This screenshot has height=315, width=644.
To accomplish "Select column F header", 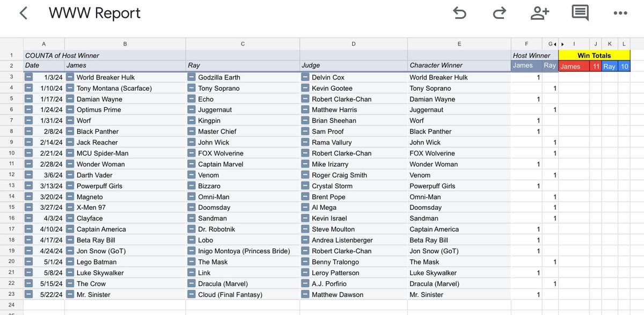I will 526,44.
